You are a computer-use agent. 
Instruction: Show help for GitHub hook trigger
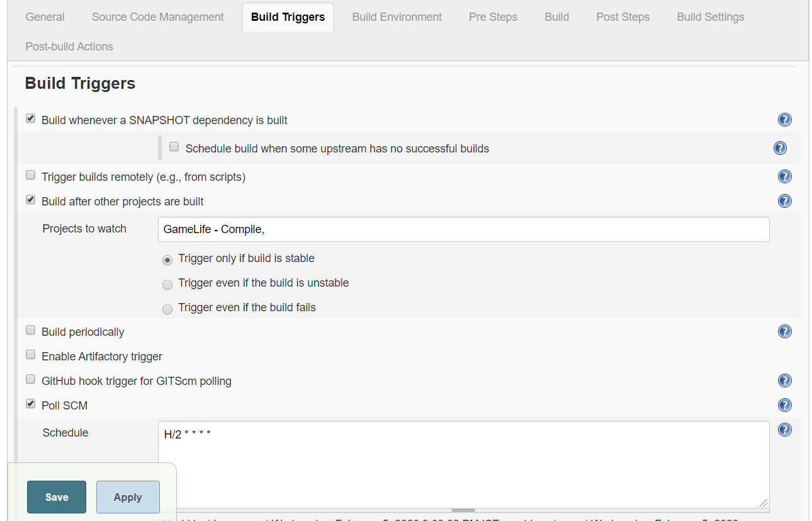coord(784,381)
